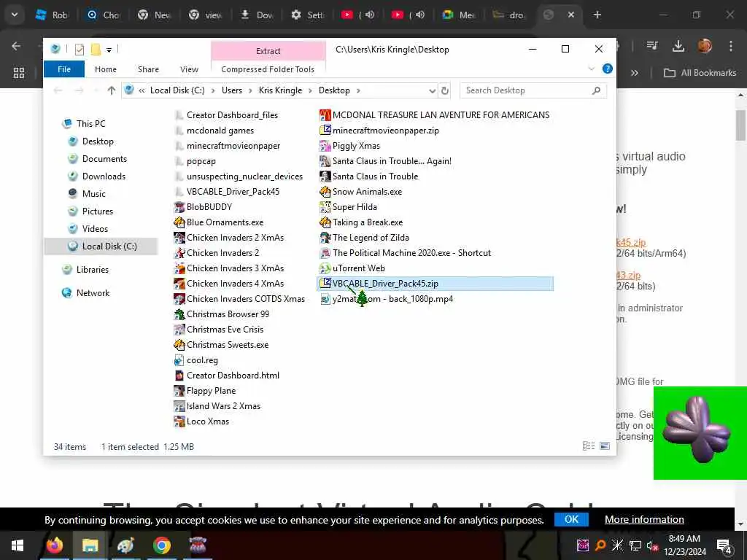Viewport: 747px width, 560px height.
Task: Open More information cookie link
Action: click(644, 519)
